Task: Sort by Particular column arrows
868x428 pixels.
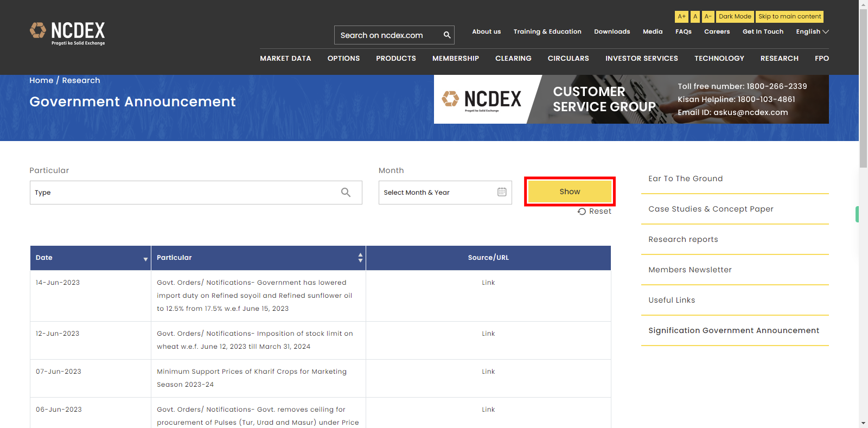Action: point(360,258)
